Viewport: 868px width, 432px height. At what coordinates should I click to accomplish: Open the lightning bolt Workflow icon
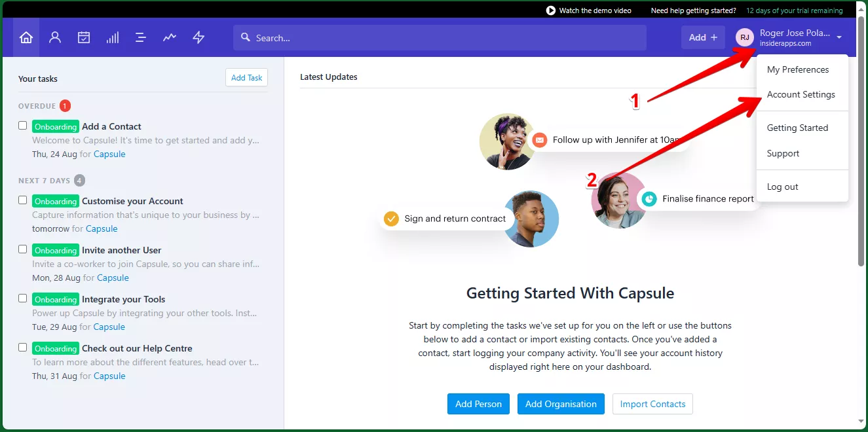[x=198, y=37]
